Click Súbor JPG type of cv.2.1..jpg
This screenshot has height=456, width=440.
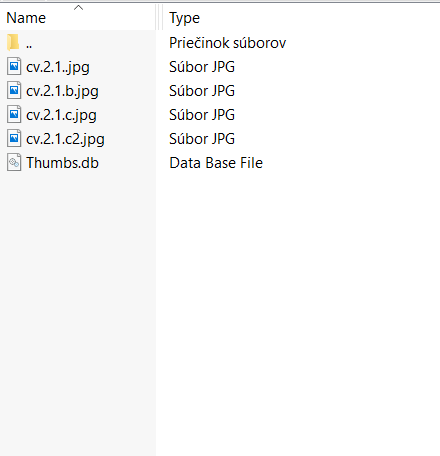202,67
